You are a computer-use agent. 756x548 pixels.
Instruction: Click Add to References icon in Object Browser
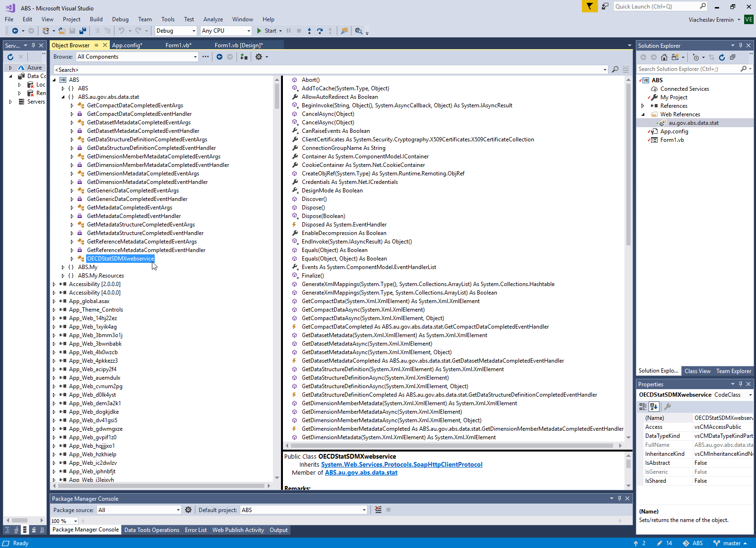tap(244, 57)
